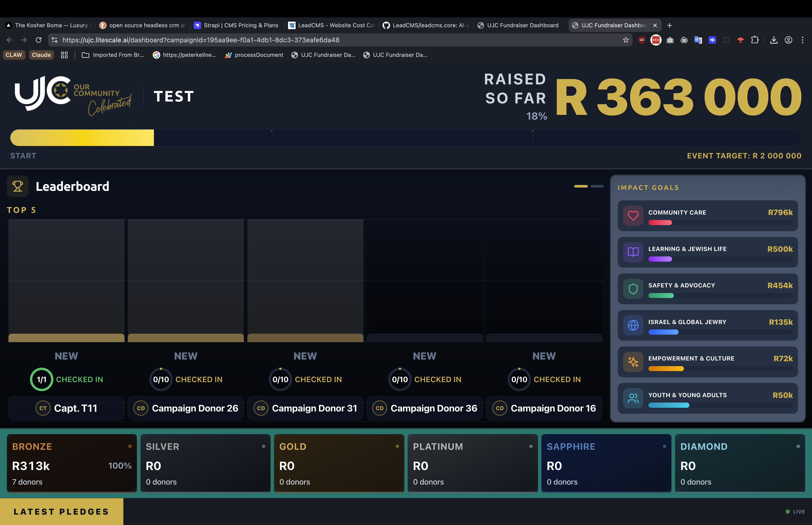The image size is (812, 525).
Task: Select the first leaderboard slide indicator
Action: [581, 186]
